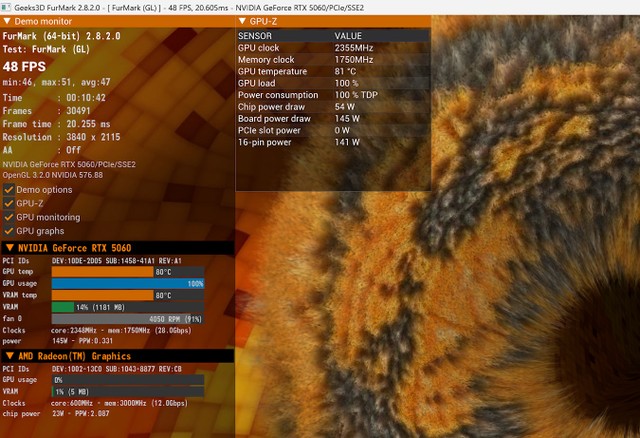Select the Power consumption 100 % TDP row
Viewport: 640px width, 438px height.
click(333, 95)
